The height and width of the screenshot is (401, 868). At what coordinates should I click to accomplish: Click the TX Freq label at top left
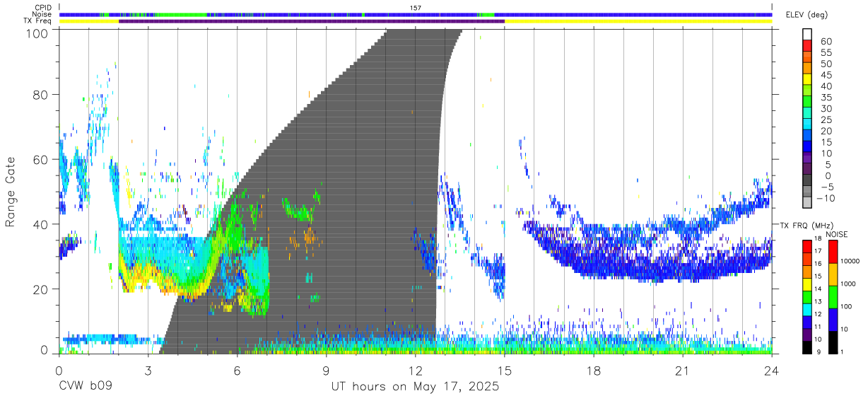coord(39,21)
